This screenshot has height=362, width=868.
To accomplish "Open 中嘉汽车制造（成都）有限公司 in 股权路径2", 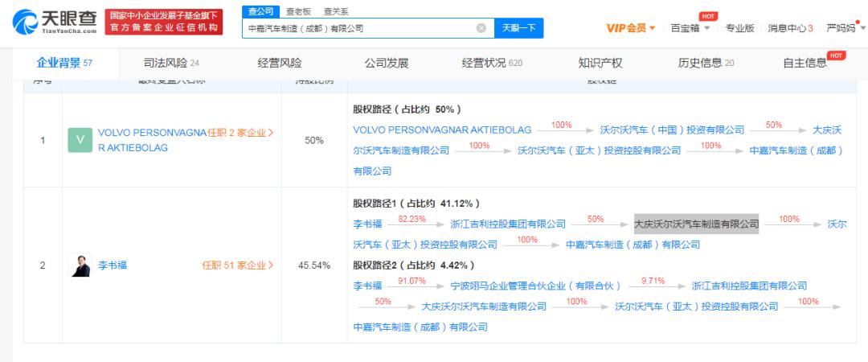I will point(420,327).
